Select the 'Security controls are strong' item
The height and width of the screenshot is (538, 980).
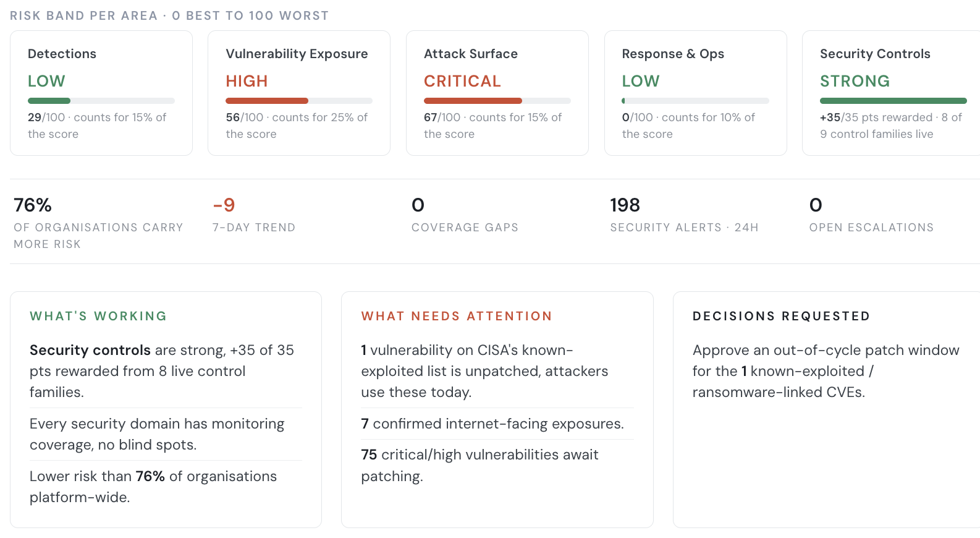[166, 371]
